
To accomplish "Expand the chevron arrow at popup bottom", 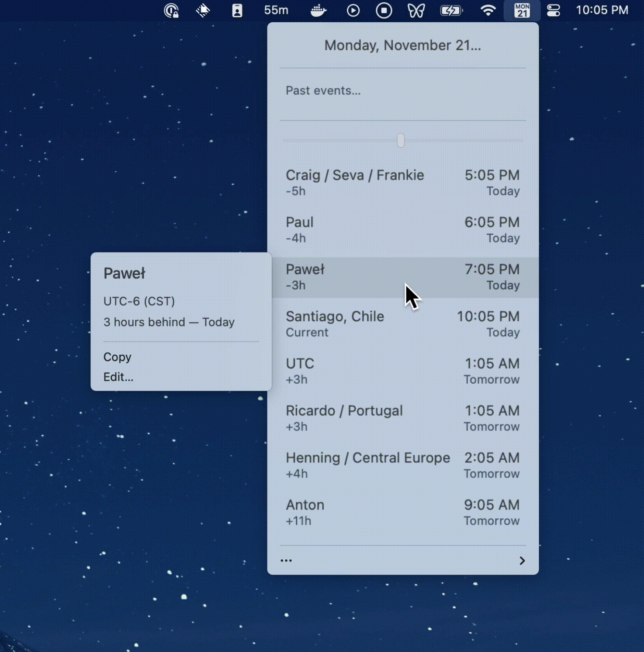I will tap(522, 561).
